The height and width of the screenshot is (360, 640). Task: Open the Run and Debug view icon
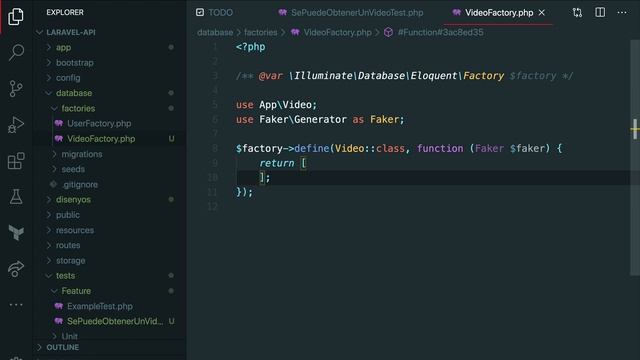16,124
